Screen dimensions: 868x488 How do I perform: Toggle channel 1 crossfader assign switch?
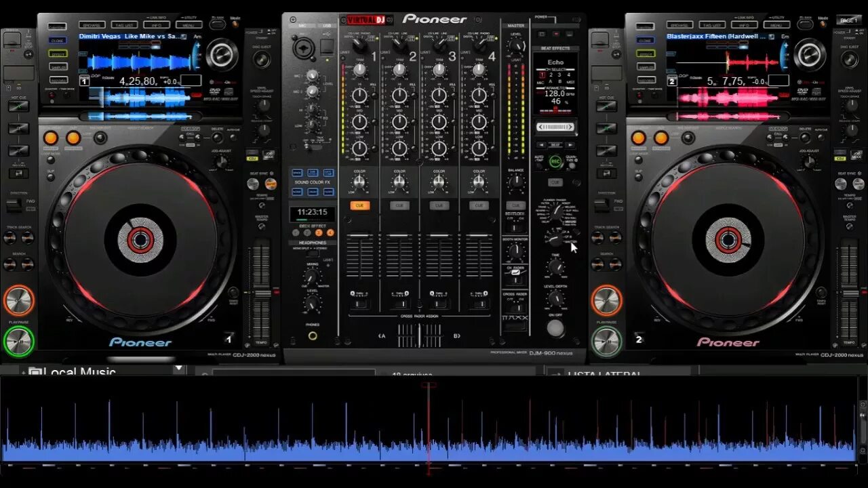[359, 303]
